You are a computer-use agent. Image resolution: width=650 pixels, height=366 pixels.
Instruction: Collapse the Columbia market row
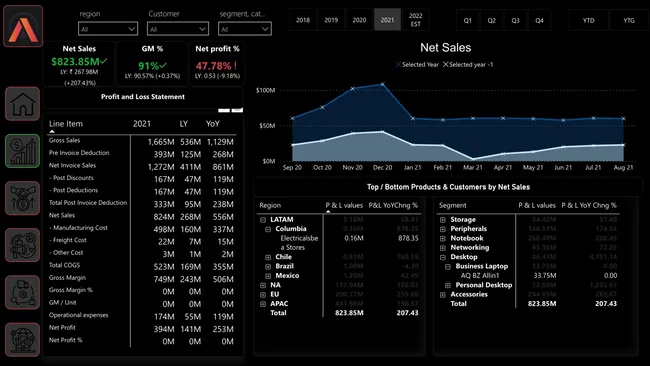(x=268, y=229)
